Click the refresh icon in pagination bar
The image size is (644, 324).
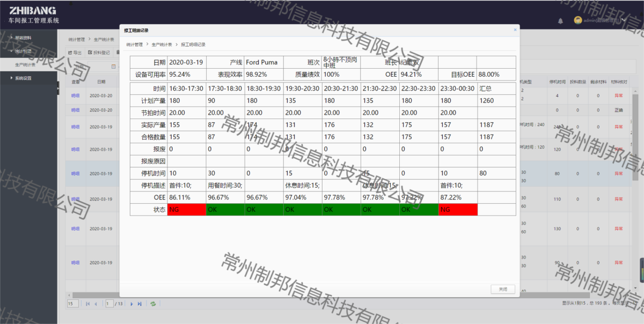[153, 304]
